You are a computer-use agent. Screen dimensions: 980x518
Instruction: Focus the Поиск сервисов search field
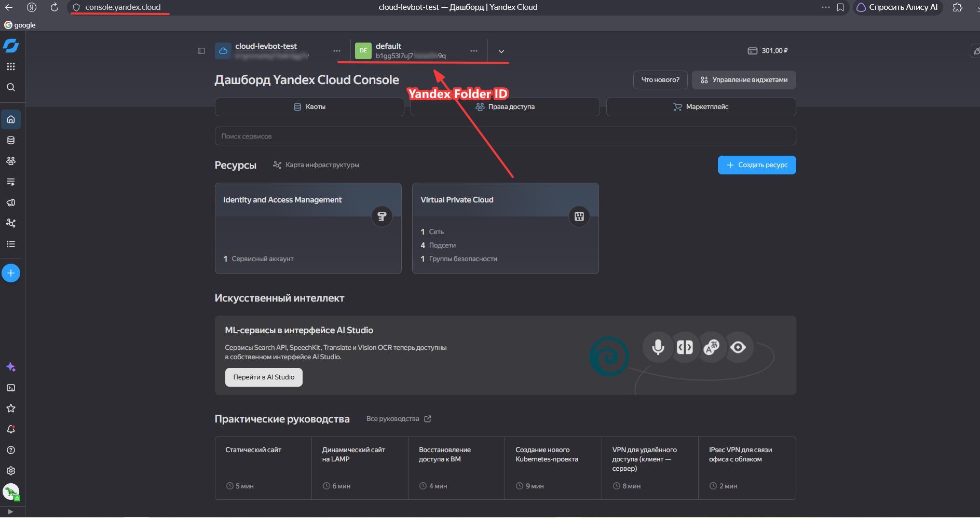(505, 136)
